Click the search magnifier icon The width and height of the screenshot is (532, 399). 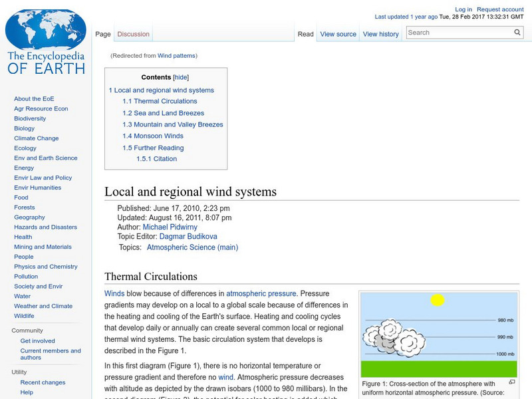(517, 32)
